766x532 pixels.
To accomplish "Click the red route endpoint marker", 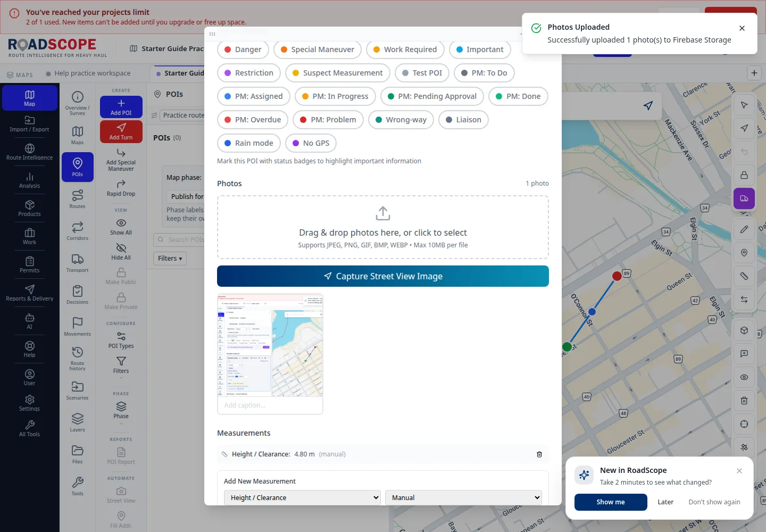I will coord(617,276).
